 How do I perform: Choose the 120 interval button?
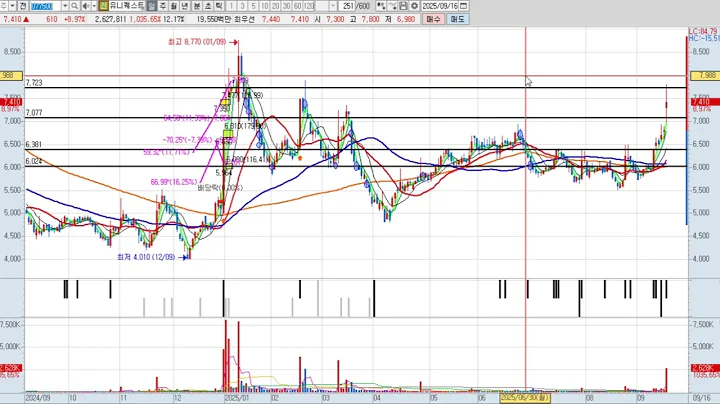click(309, 6)
